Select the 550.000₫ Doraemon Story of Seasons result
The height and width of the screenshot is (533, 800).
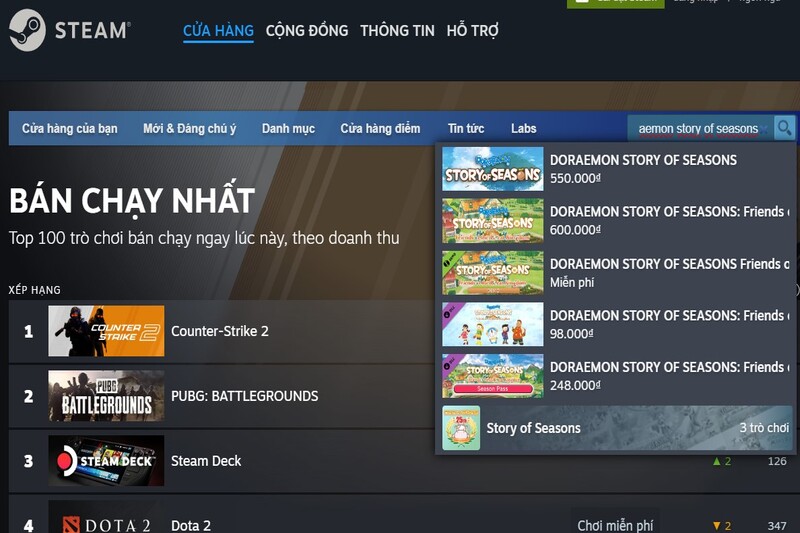615,169
